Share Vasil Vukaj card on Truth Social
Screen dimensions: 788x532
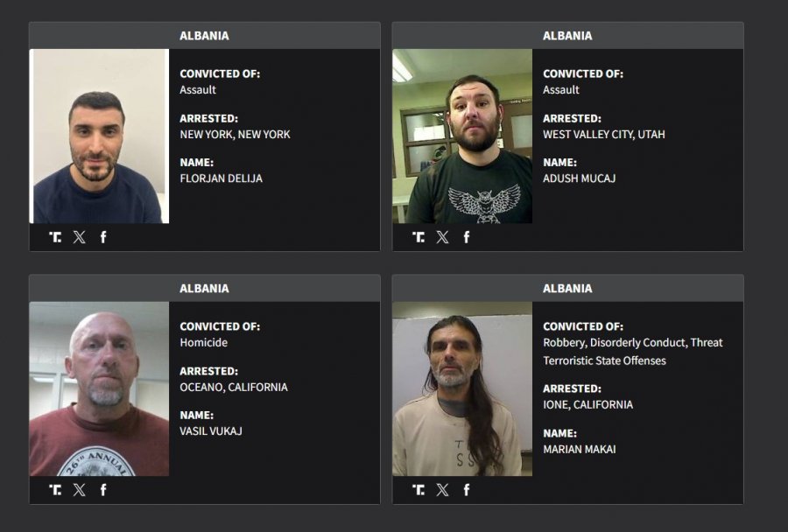click(55, 490)
